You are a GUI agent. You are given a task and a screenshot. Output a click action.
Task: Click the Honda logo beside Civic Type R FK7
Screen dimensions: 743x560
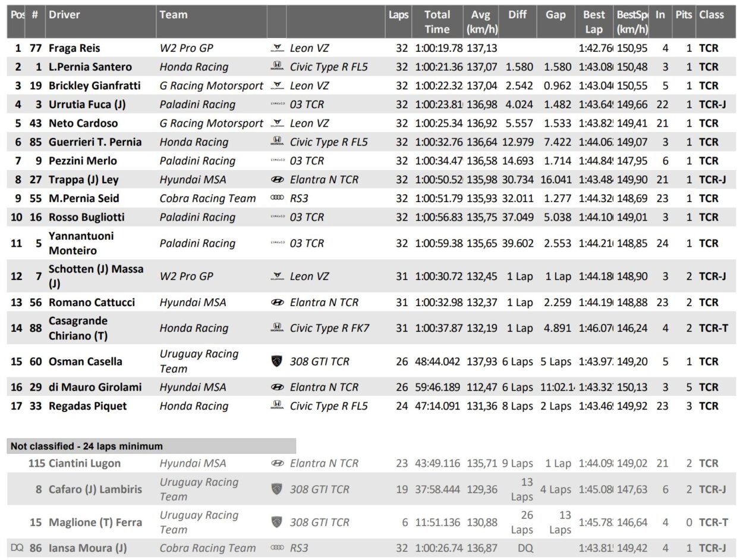click(x=277, y=328)
